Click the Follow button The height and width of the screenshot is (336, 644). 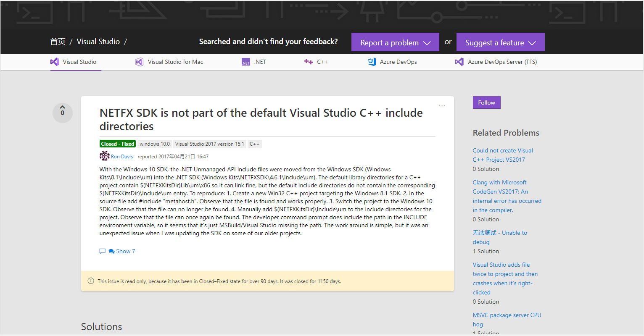tap(486, 102)
